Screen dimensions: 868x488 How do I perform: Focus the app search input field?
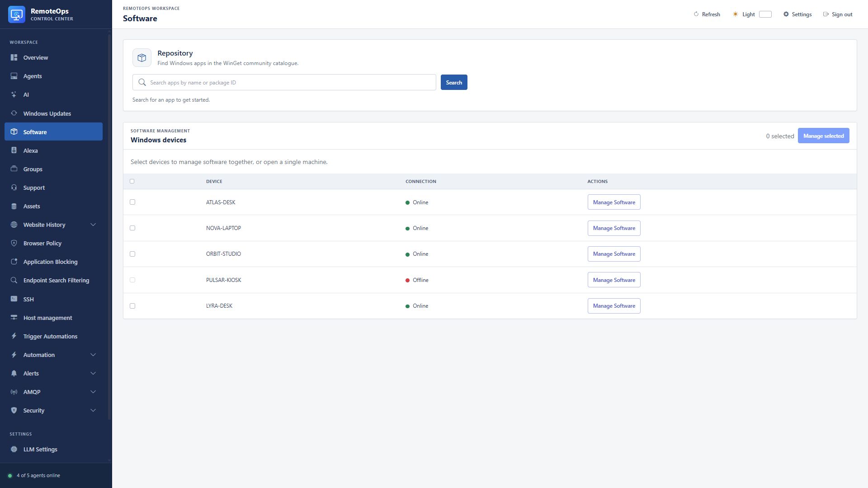284,82
